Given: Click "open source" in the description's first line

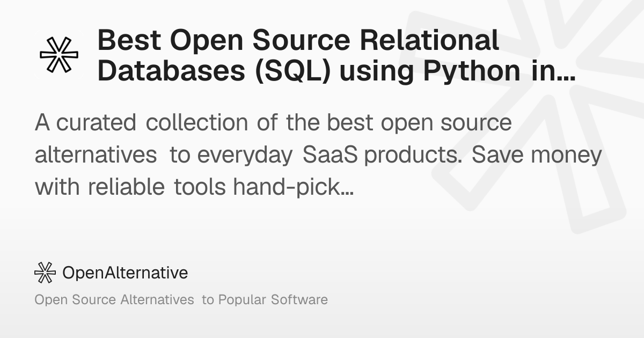Looking at the screenshot, I should (x=447, y=124).
